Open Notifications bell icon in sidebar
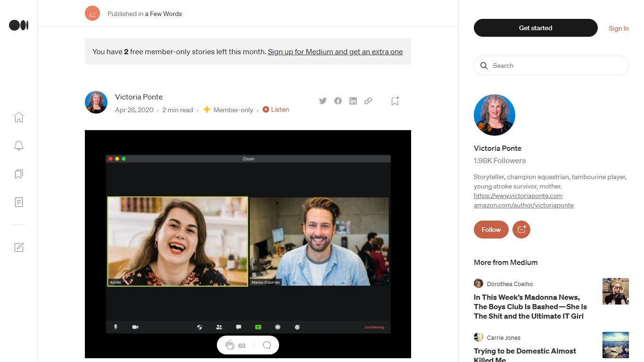 click(19, 146)
